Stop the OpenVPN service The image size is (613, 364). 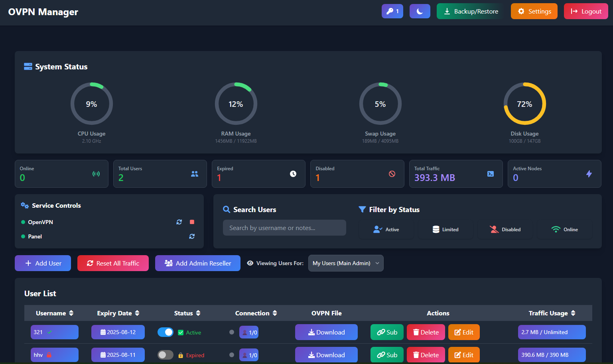pyautogui.click(x=192, y=222)
